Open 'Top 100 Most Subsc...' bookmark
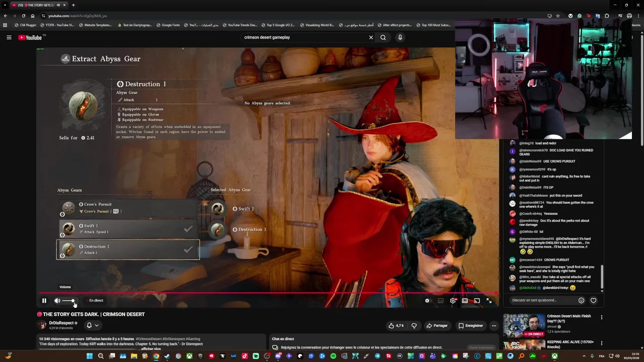This screenshot has width=644, height=362. tap(434, 25)
